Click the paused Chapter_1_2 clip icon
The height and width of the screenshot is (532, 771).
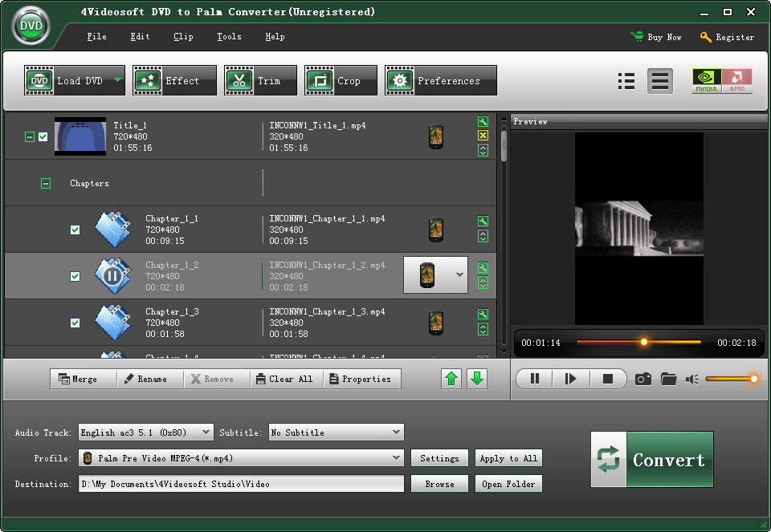113,275
